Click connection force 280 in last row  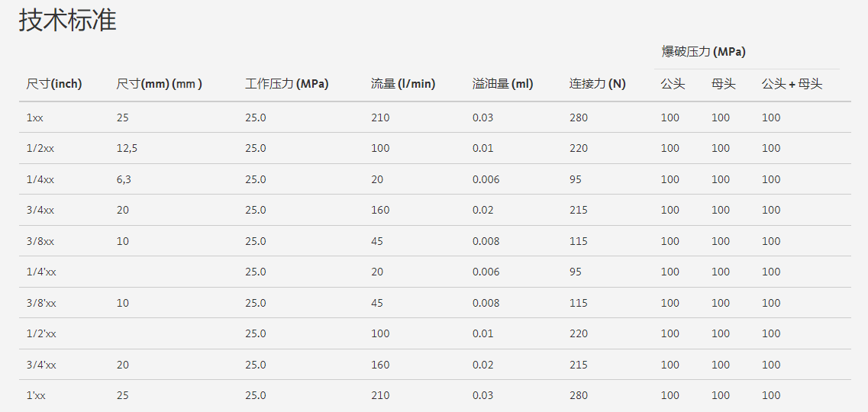coord(579,395)
